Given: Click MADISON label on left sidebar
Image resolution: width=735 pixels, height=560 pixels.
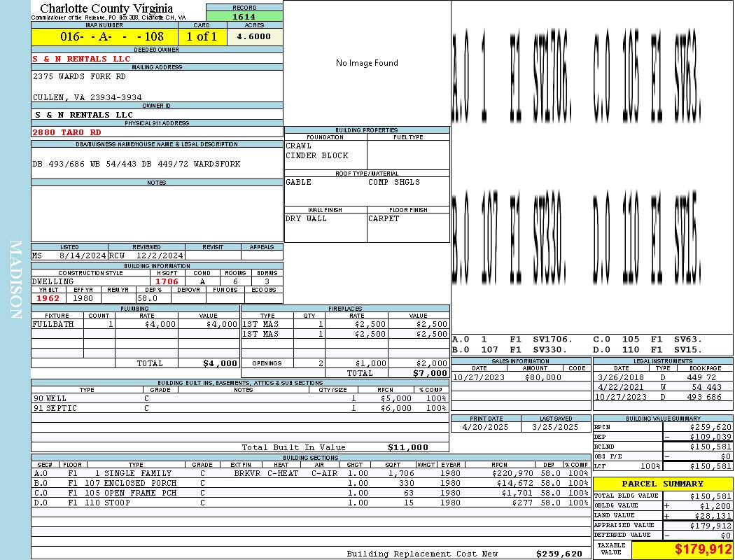Looking at the screenshot, I should point(15,280).
